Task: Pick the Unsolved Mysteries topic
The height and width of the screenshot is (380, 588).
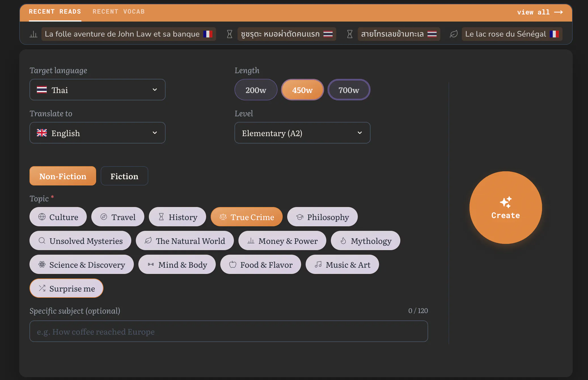Action: click(81, 240)
